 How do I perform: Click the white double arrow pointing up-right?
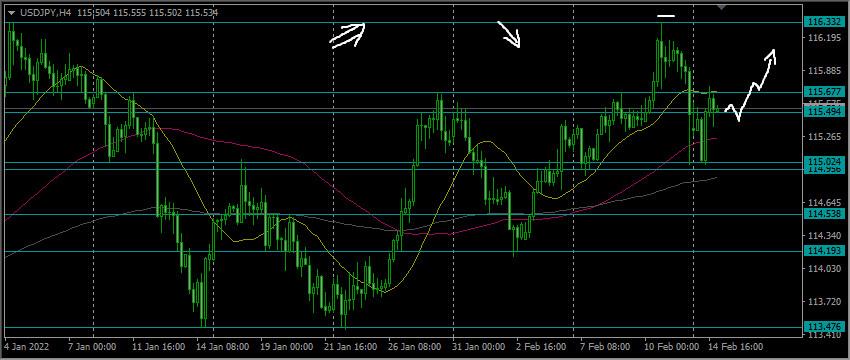[x=348, y=35]
